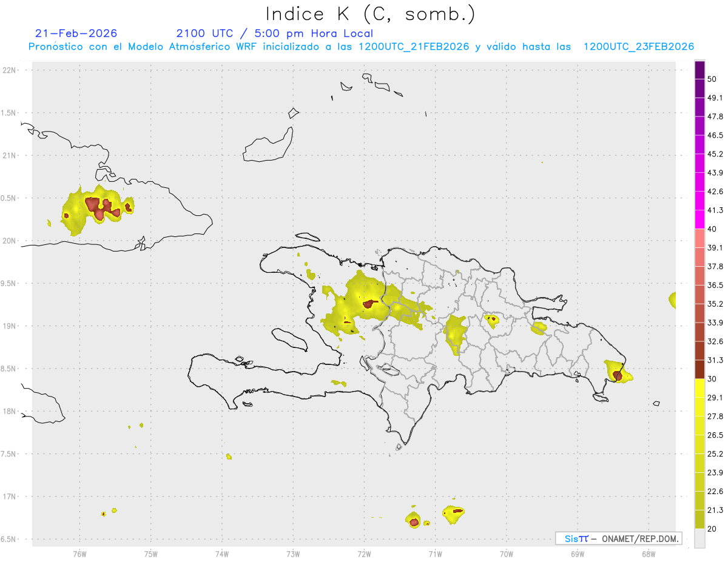728x562 pixels.
Task: Click the "76W" longitude label
Action: pyautogui.click(x=80, y=554)
